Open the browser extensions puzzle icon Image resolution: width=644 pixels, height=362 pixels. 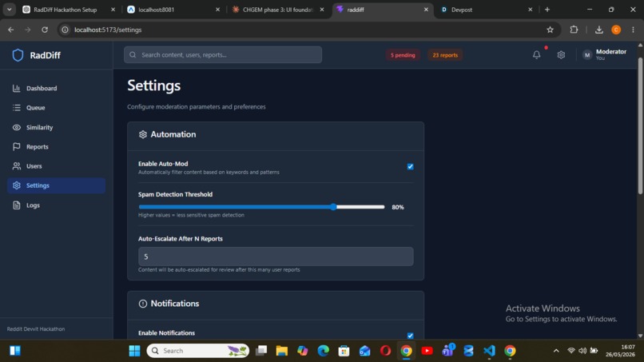574,30
